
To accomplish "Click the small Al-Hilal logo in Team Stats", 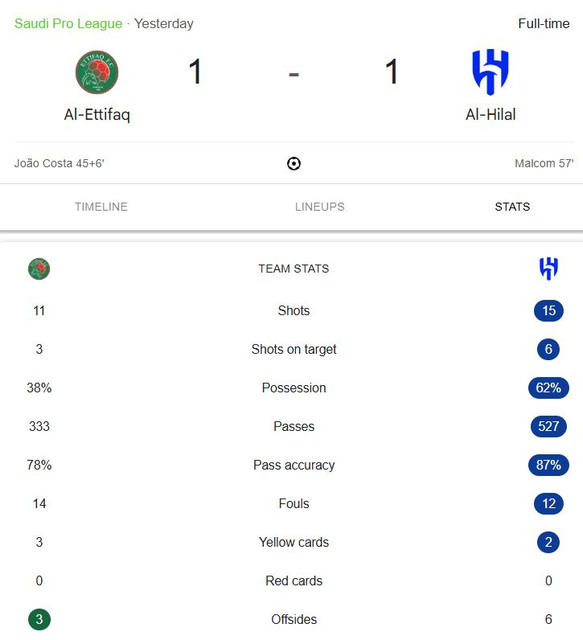I will click(x=548, y=268).
